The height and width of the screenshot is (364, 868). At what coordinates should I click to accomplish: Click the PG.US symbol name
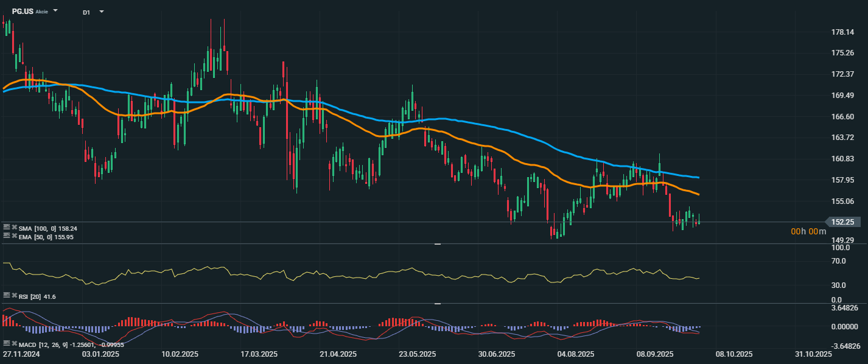[x=23, y=12]
